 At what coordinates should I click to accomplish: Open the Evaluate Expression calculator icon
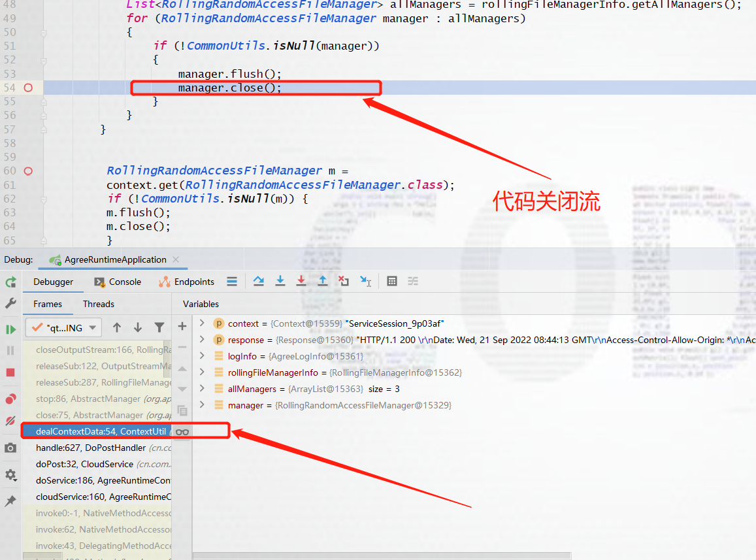click(x=392, y=281)
